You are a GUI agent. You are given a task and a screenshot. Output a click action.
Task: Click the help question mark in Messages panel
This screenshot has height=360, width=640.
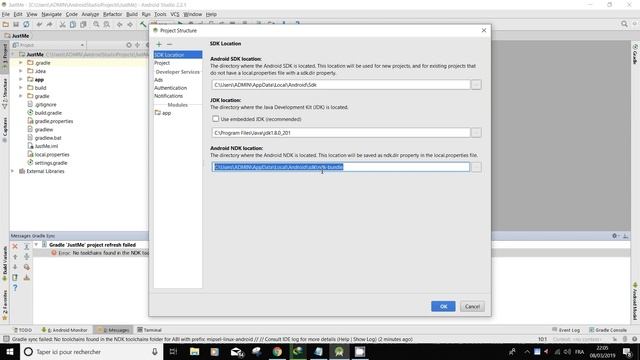pos(15,288)
